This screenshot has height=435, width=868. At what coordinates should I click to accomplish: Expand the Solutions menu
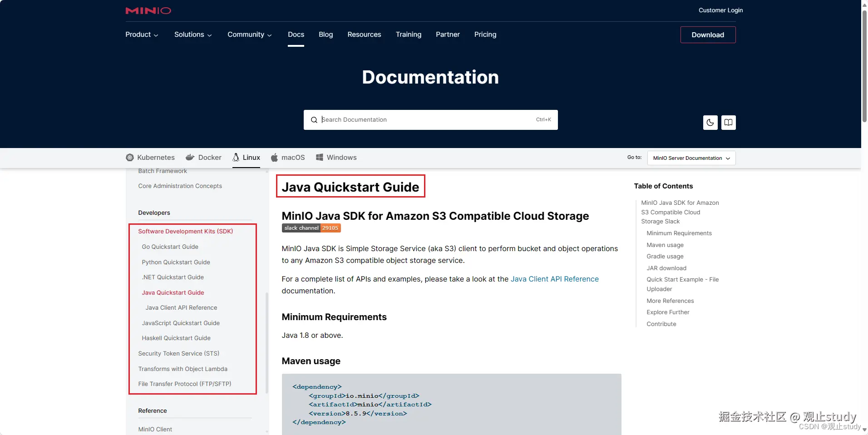click(193, 35)
